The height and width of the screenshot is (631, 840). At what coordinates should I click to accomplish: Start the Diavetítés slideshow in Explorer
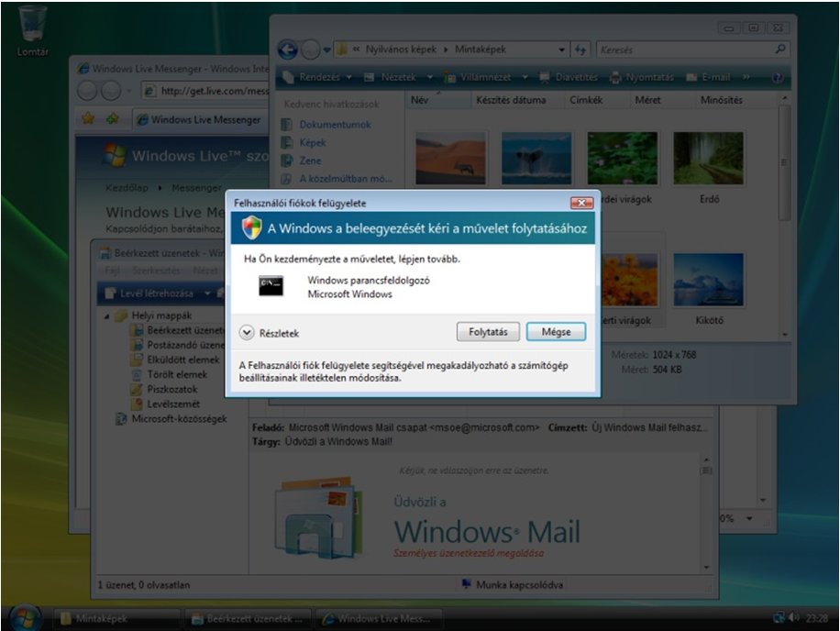click(x=569, y=77)
